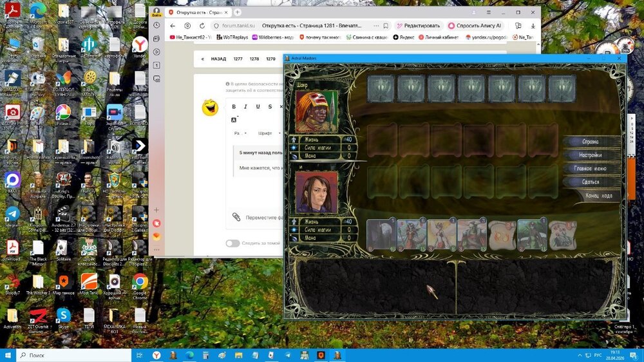Open Picasa 3 desktop icon

[63, 115]
